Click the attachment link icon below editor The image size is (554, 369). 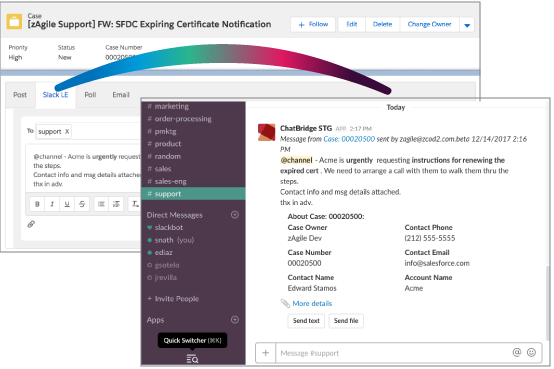click(x=31, y=224)
